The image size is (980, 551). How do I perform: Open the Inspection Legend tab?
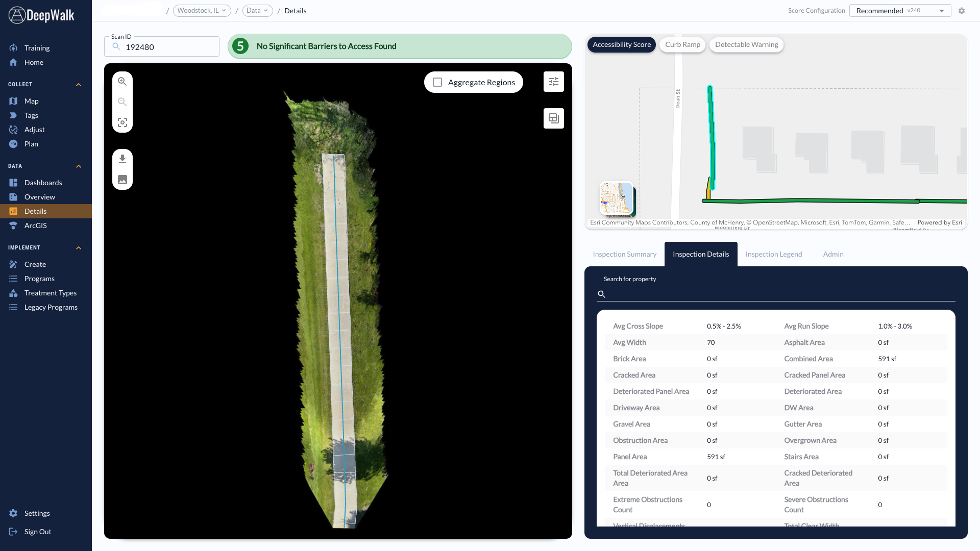(774, 254)
